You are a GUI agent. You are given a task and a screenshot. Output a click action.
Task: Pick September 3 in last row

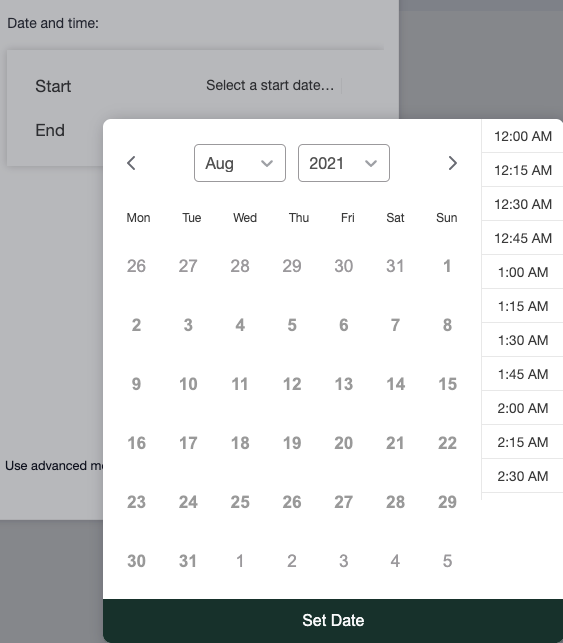click(344, 561)
